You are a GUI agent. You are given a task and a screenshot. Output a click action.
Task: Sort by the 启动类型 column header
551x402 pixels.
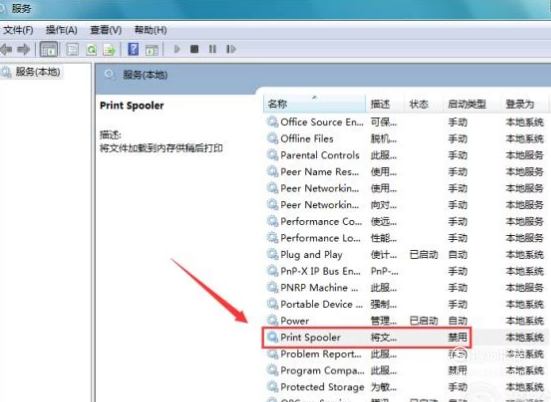pyautogui.click(x=472, y=104)
